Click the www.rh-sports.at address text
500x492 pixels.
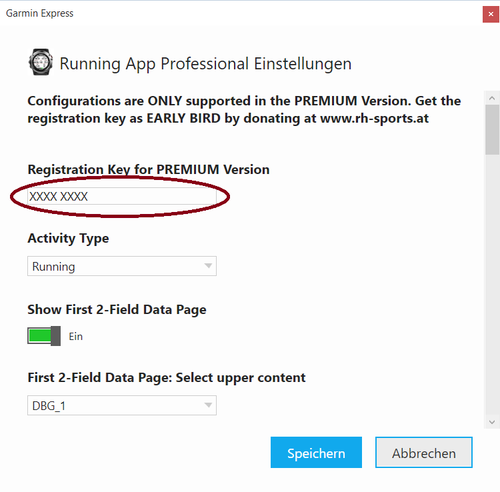point(374,118)
